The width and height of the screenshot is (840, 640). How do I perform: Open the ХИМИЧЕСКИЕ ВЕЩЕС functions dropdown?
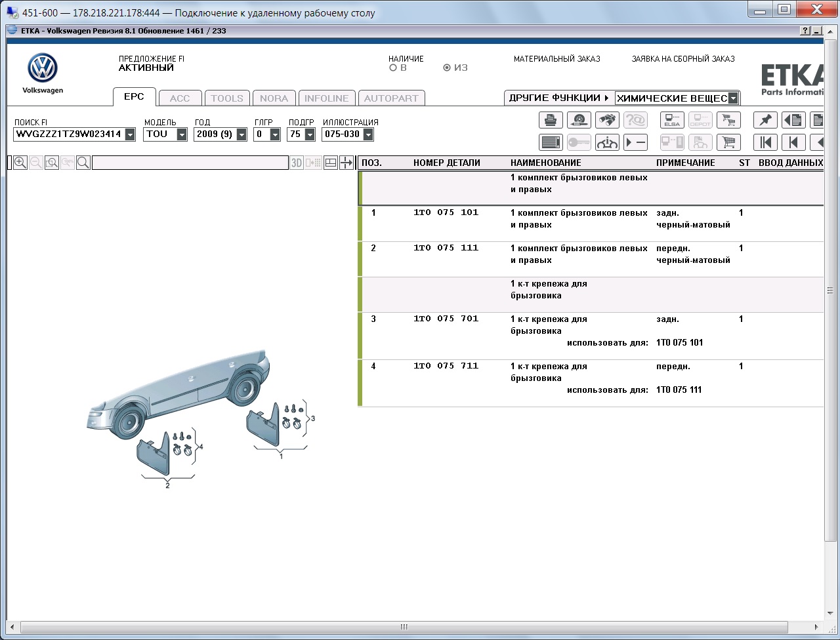733,98
